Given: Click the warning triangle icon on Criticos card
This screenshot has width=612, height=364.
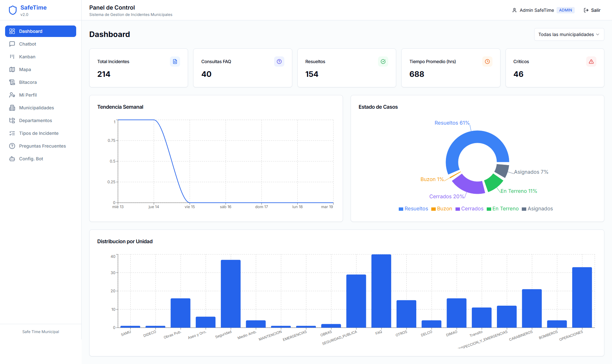Looking at the screenshot, I should click(591, 62).
